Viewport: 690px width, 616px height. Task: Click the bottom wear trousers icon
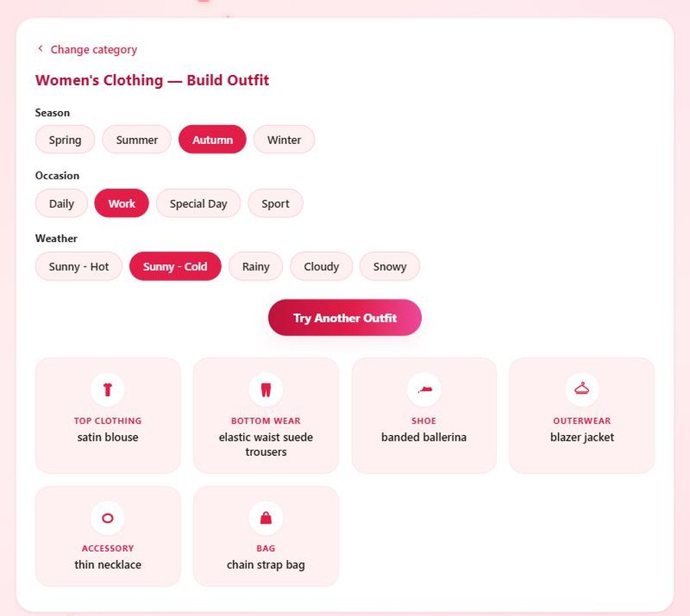(266, 389)
